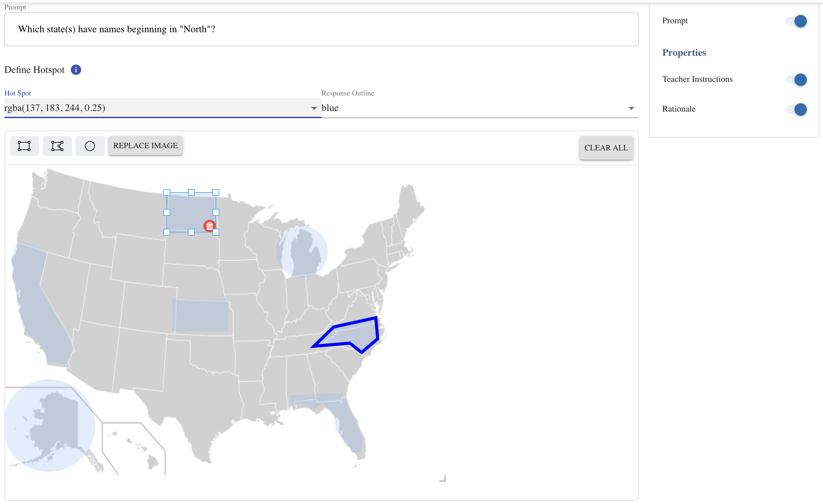Turn off the Rationale toggle
This screenshot has height=504, width=823.
(x=797, y=109)
